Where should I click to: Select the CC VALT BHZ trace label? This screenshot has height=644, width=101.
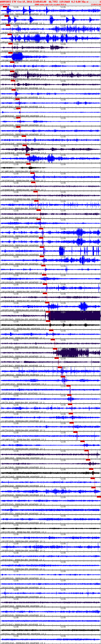[x=23, y=467]
